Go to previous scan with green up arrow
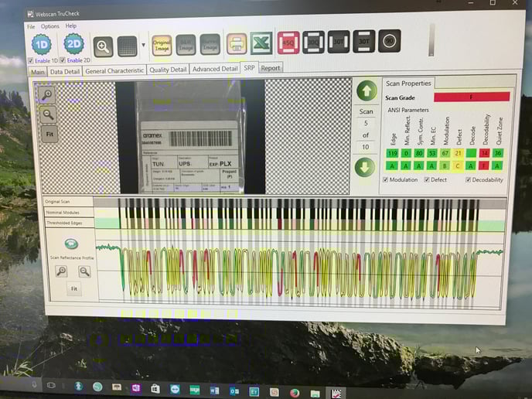Screen dimensions: 532x399 pyautogui.click(x=366, y=92)
